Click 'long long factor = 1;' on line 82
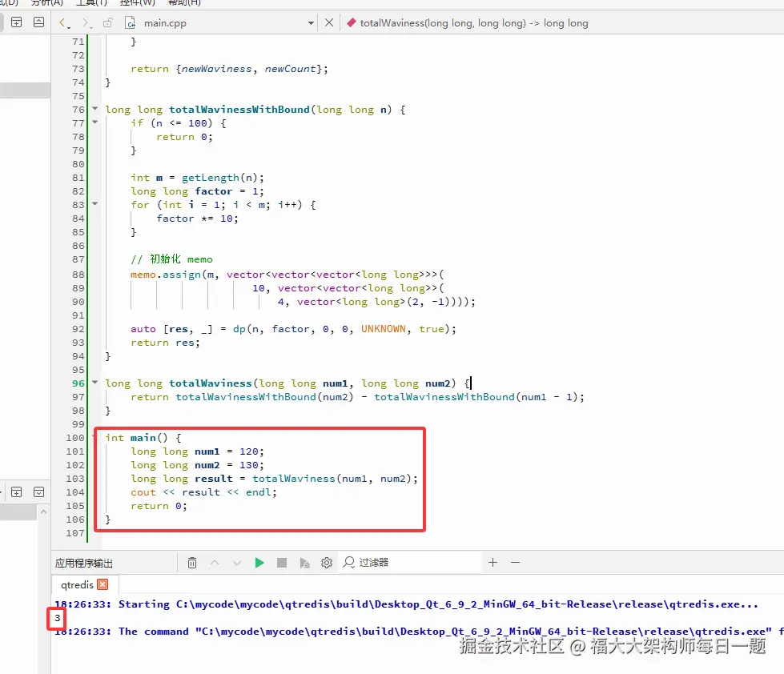Screen dimensions: 784x674 (198, 191)
